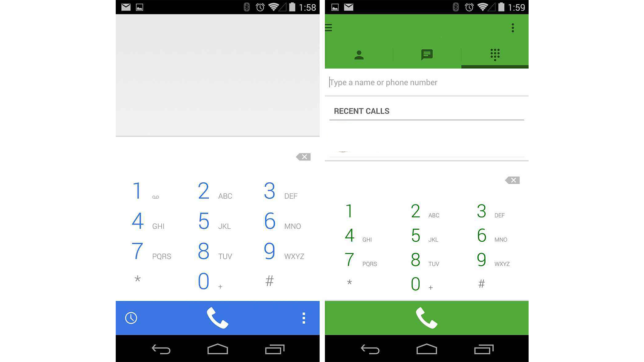Select the dialpad grid icon (right app)
The width and height of the screenshot is (644, 362).
click(x=494, y=54)
